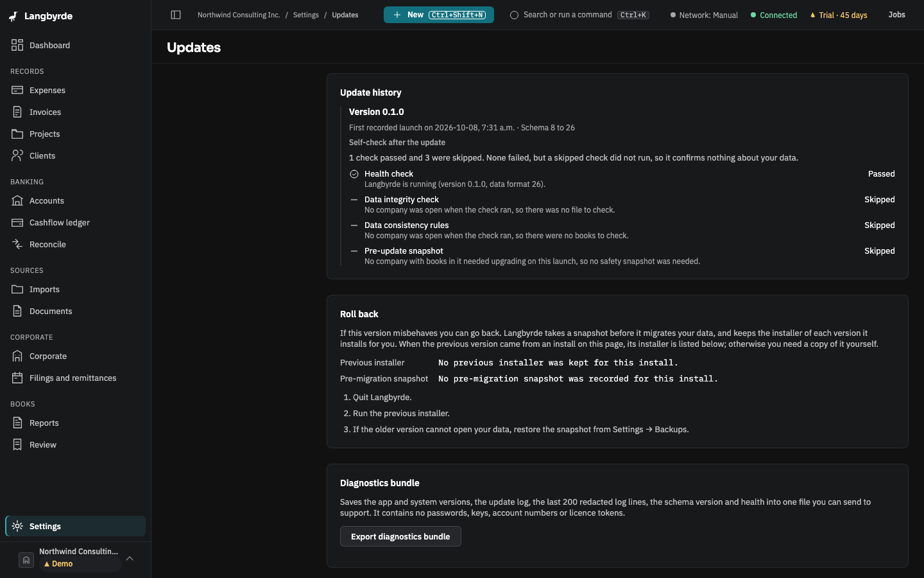Click the Pre-update snapshot row title

[404, 251]
